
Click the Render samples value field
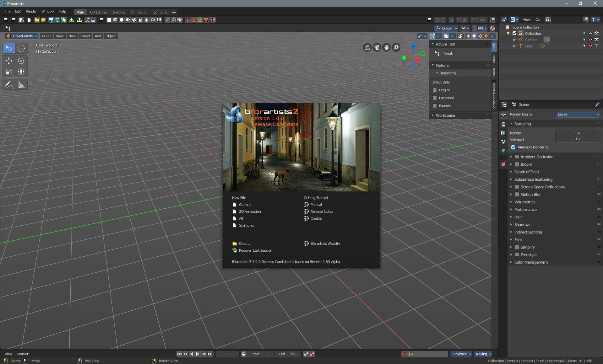point(577,133)
